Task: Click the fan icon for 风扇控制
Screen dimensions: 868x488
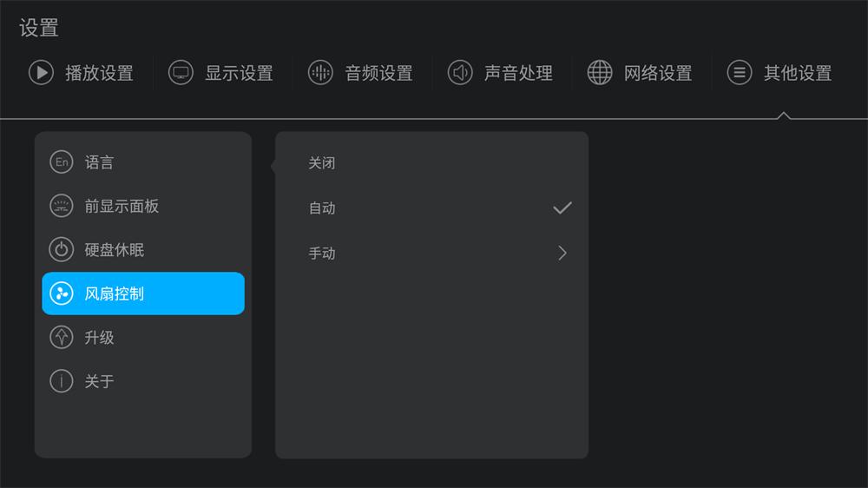Action: coord(62,293)
